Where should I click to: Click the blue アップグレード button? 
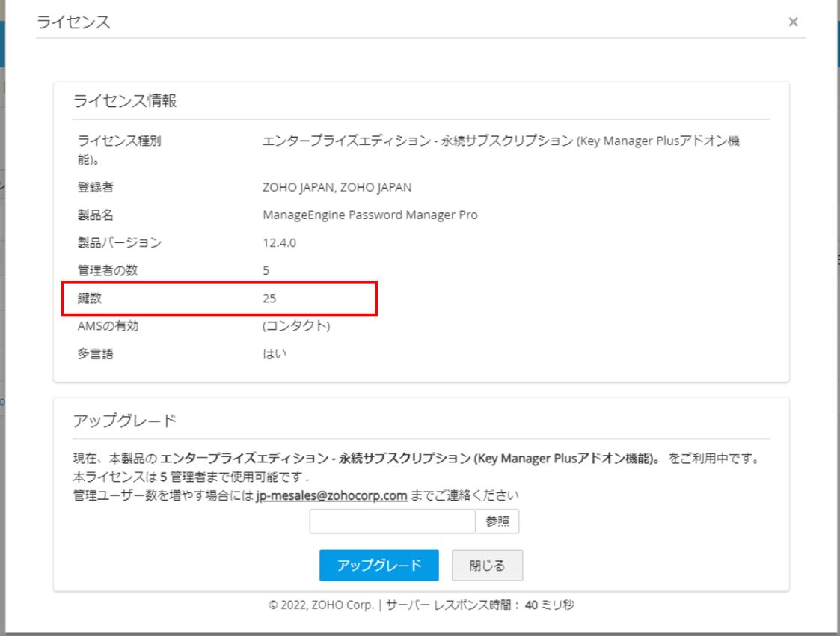click(378, 565)
